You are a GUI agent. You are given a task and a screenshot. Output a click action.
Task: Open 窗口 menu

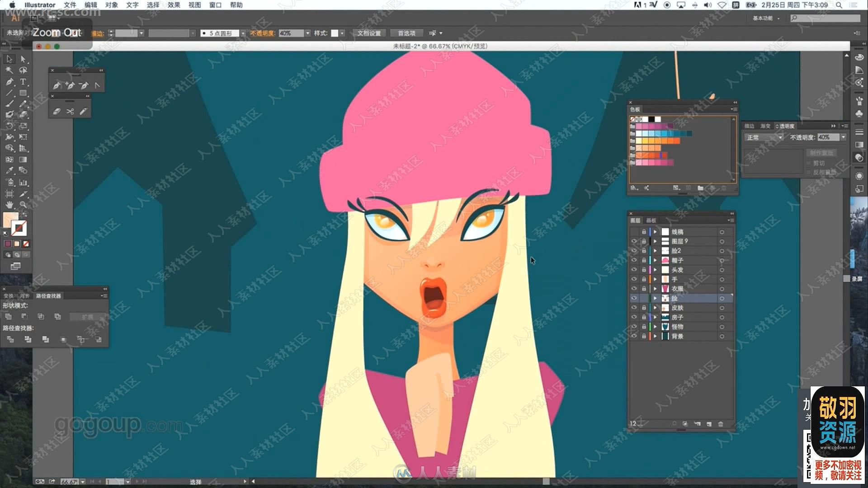point(215,5)
